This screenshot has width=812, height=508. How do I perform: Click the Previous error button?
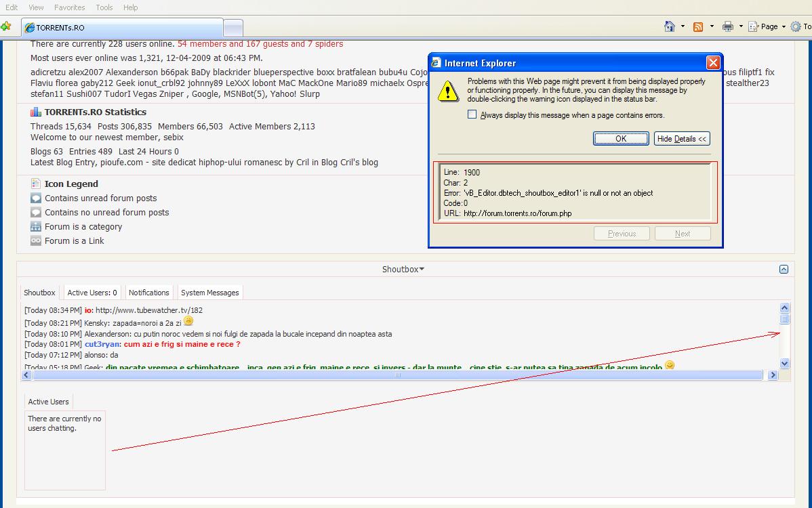[x=622, y=234]
